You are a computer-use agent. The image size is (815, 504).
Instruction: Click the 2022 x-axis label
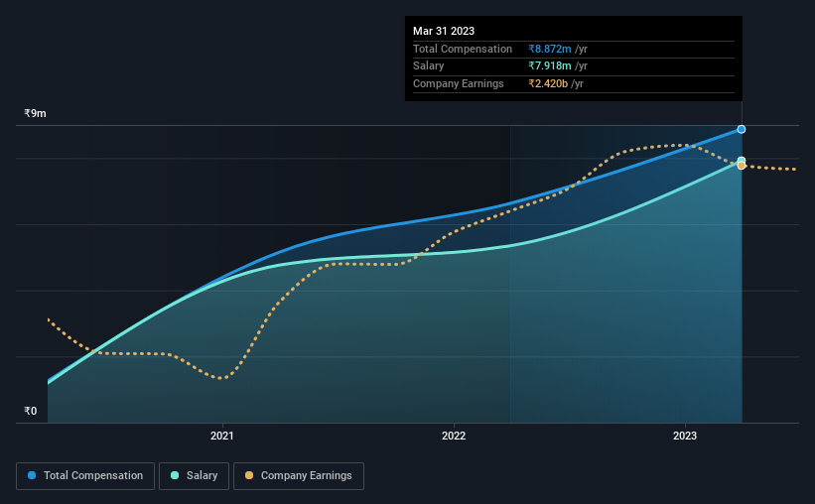454,436
